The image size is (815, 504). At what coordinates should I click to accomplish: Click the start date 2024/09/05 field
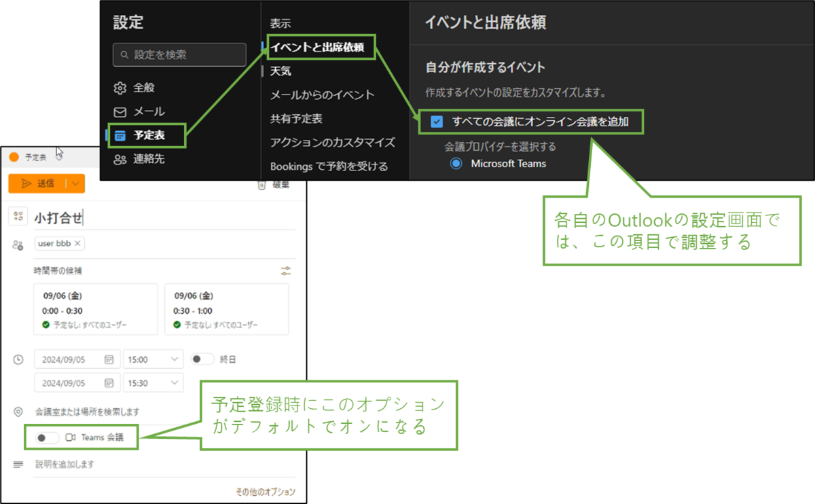pos(77,359)
